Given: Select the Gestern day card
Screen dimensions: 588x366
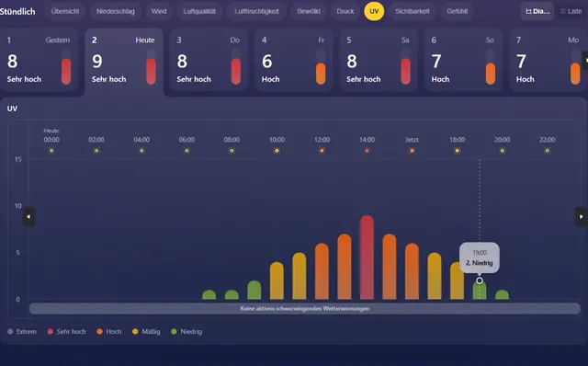Looking at the screenshot, I should (39, 60).
